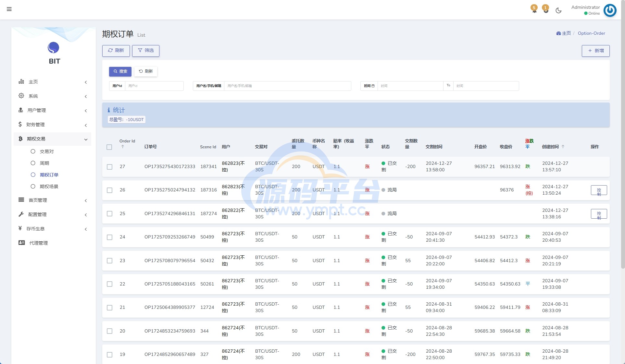Select checkbox for order 26
The width and height of the screenshot is (625, 364).
[x=110, y=190]
